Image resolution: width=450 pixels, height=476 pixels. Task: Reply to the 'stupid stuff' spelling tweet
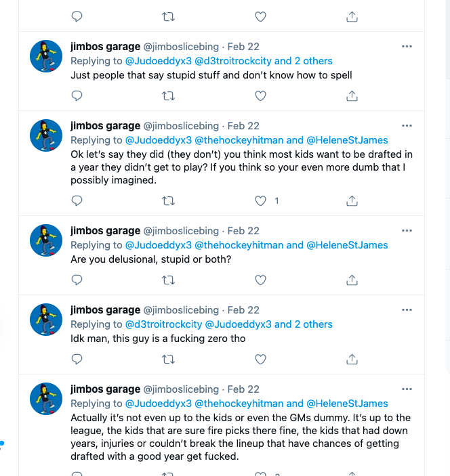tap(77, 95)
